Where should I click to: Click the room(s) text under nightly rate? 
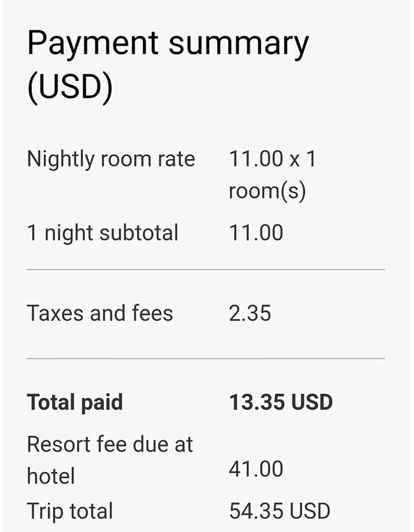point(267,191)
